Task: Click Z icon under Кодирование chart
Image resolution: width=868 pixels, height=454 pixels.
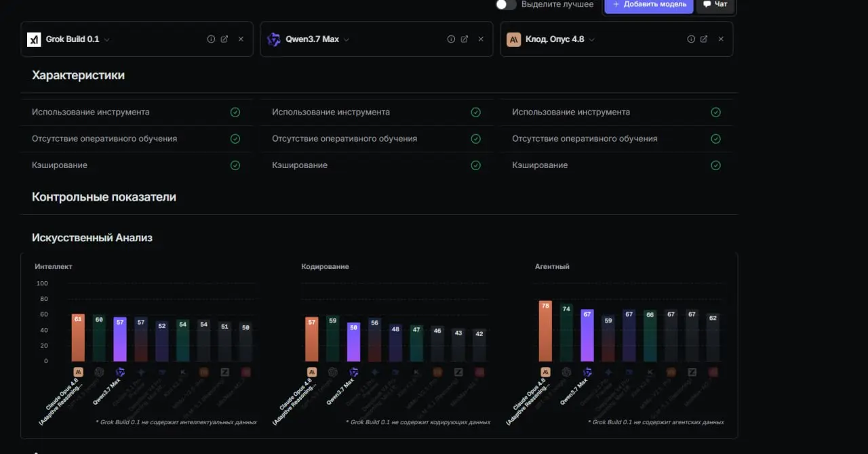Action: [x=458, y=372]
